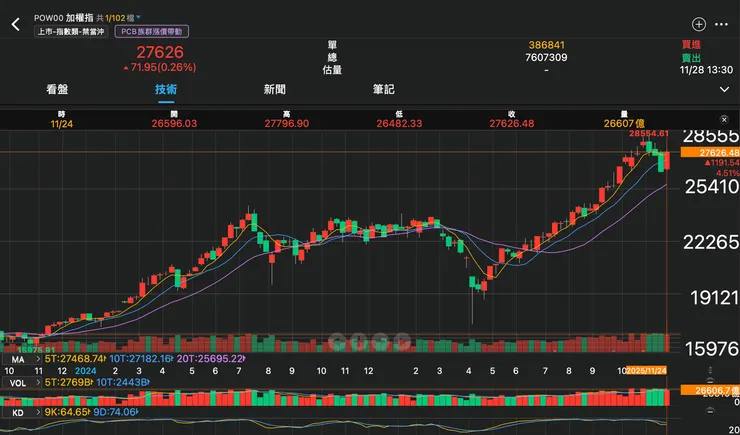Click the 20T:25695.22 moving average value
This screenshot has height=435, width=740.
coord(210,359)
